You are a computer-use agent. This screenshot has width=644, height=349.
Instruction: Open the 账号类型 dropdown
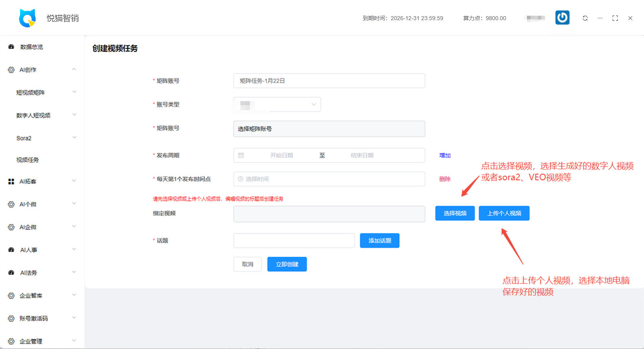(277, 104)
